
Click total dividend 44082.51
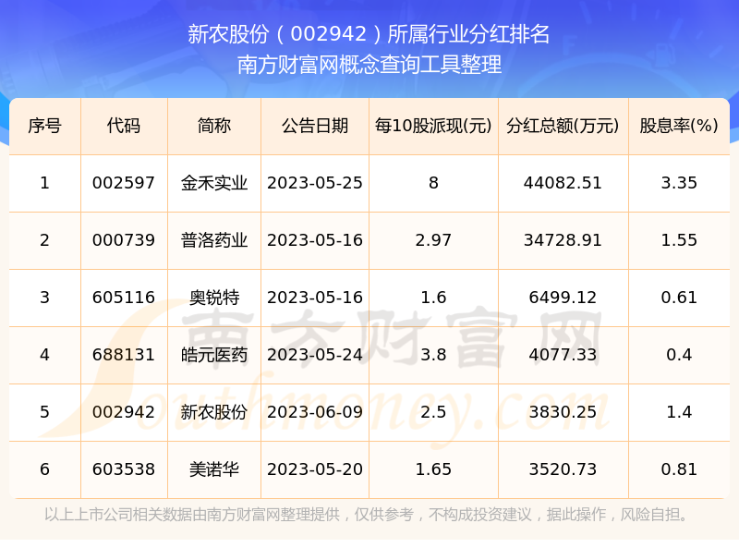(563, 183)
